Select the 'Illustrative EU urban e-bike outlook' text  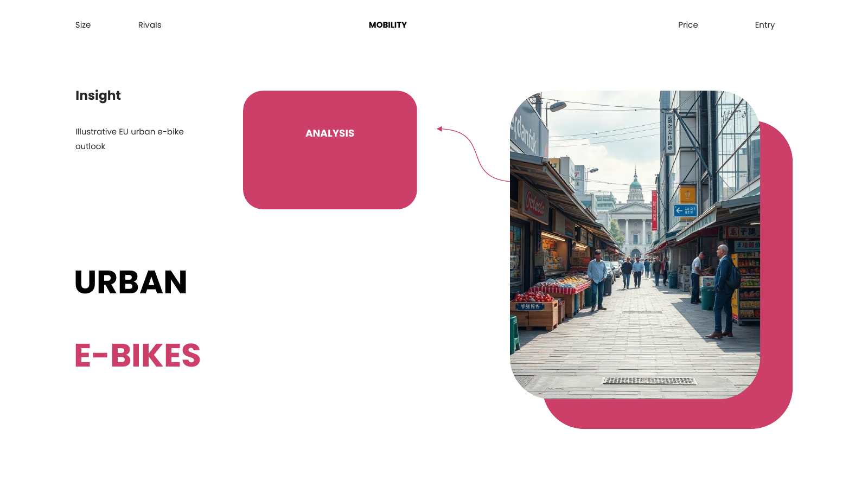pos(130,139)
